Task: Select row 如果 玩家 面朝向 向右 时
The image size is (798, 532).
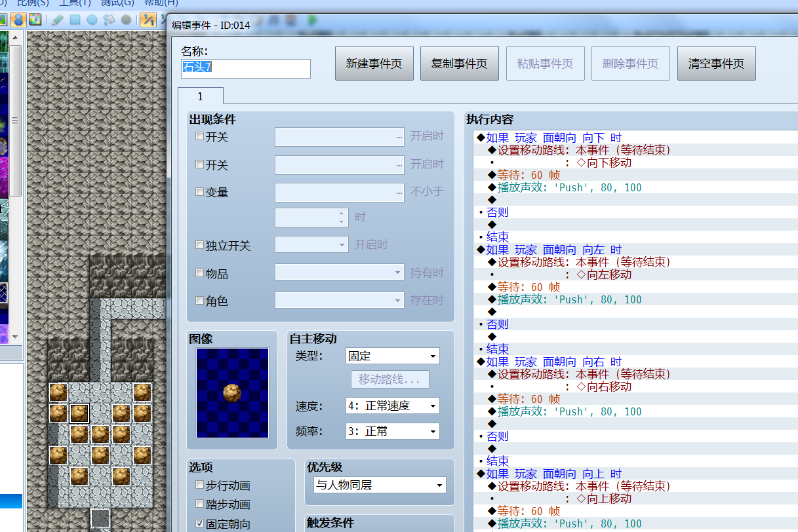Action: (635, 362)
